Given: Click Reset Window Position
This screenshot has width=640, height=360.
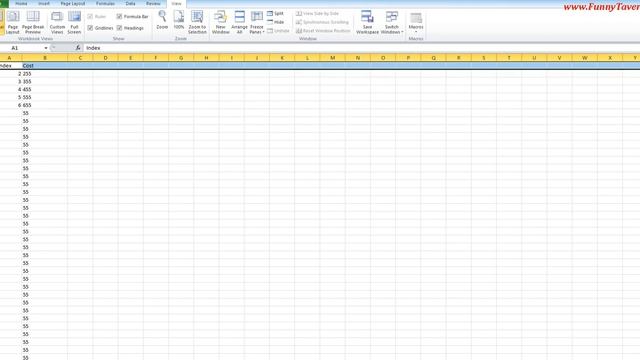Looking at the screenshot, I should click(323, 31).
